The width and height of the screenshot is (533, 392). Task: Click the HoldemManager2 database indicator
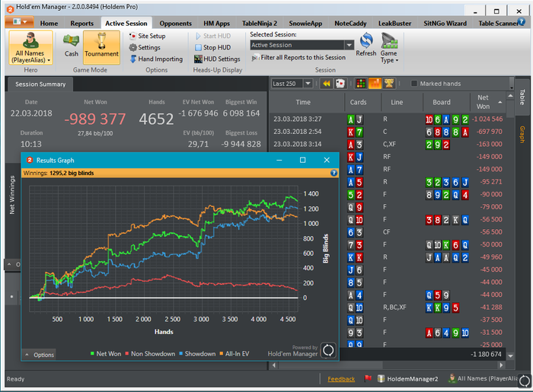(408, 379)
